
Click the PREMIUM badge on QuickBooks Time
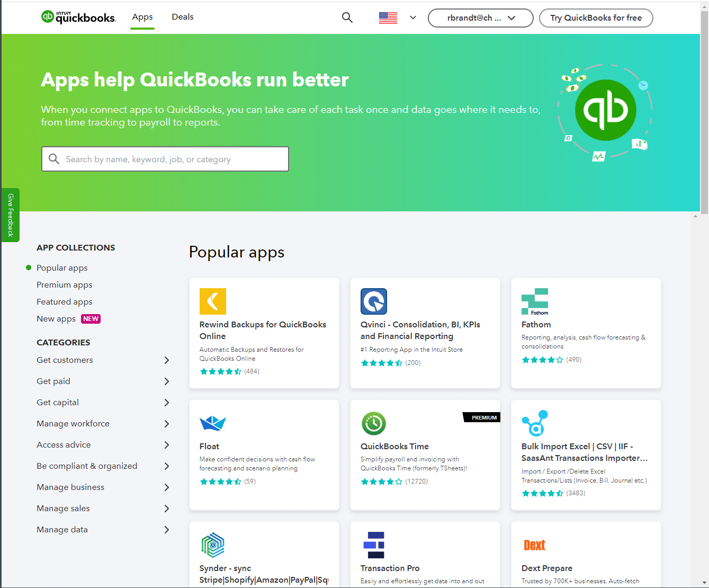(x=481, y=417)
